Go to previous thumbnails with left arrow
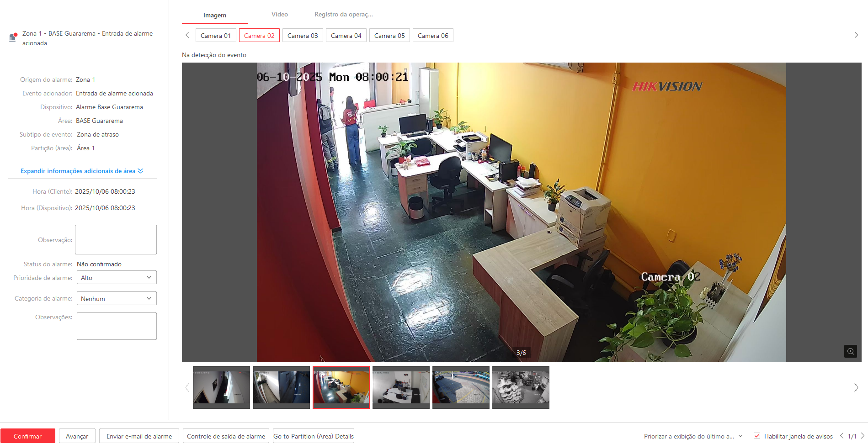This screenshot has height=444, width=868. (x=187, y=387)
